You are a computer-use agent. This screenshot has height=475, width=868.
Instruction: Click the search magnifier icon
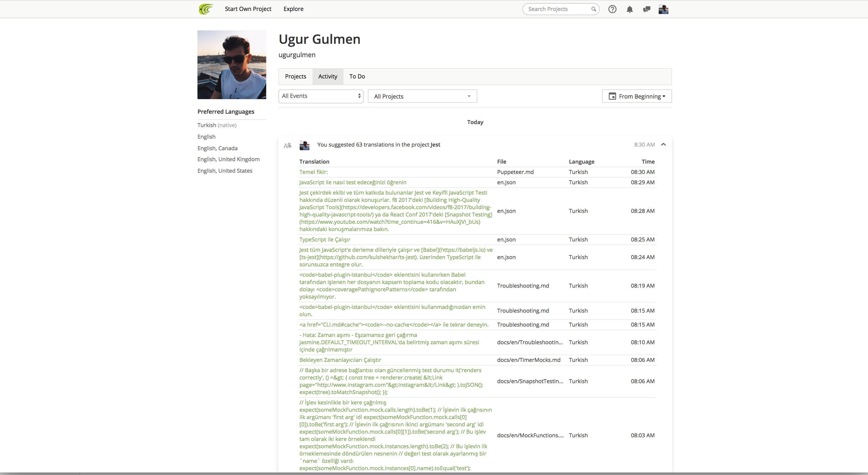pos(593,9)
